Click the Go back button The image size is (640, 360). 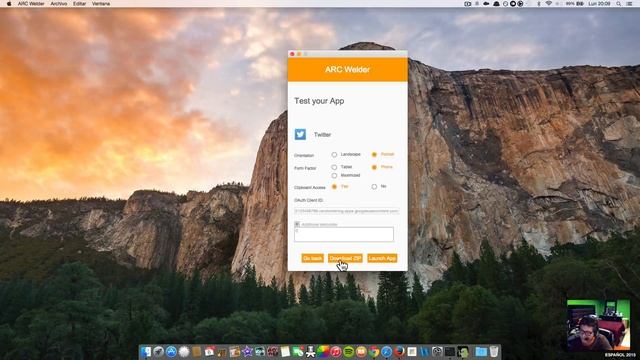pyautogui.click(x=313, y=258)
